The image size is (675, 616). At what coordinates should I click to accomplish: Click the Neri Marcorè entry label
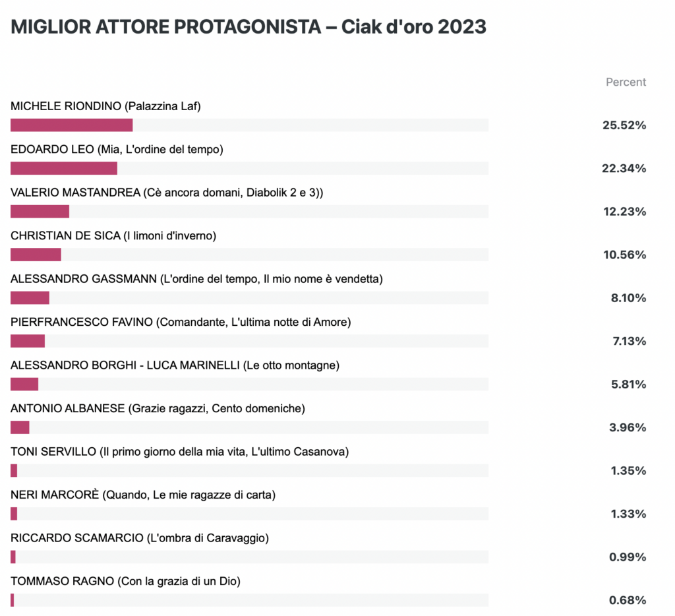click(143, 495)
